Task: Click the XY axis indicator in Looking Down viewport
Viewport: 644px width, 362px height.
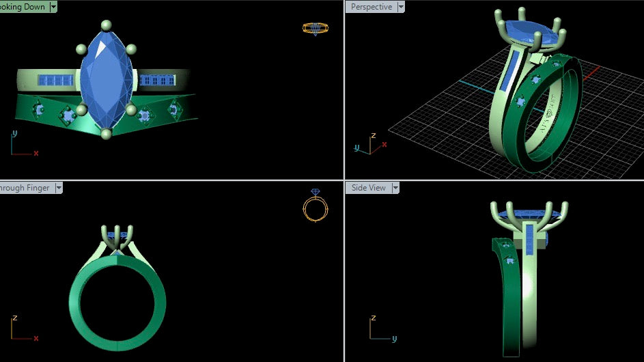Action: click(x=24, y=143)
